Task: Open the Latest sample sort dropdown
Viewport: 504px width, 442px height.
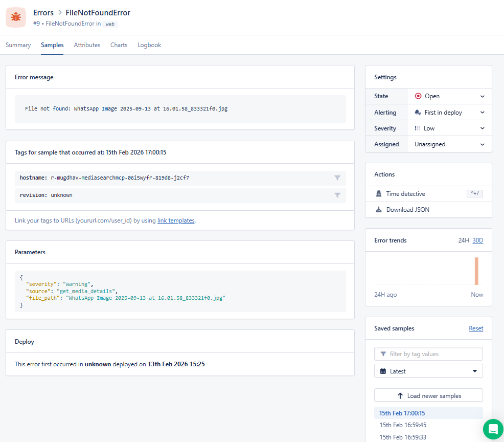Action: (x=428, y=371)
